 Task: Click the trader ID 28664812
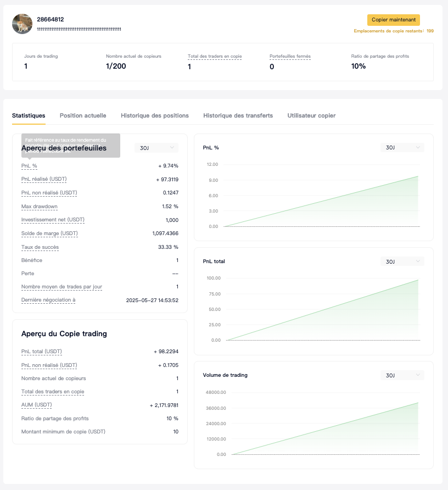[x=51, y=19]
